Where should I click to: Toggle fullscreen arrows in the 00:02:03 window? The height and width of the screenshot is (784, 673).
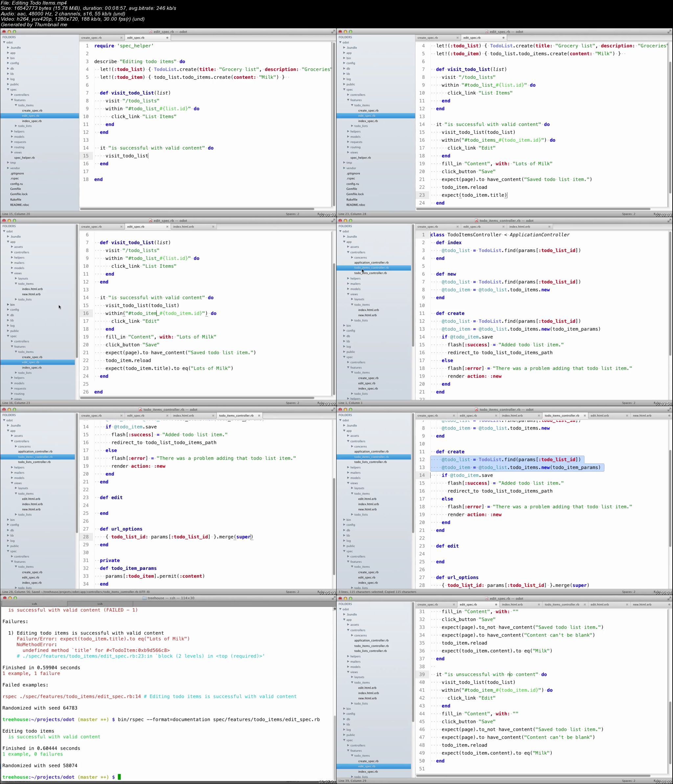pos(669,32)
